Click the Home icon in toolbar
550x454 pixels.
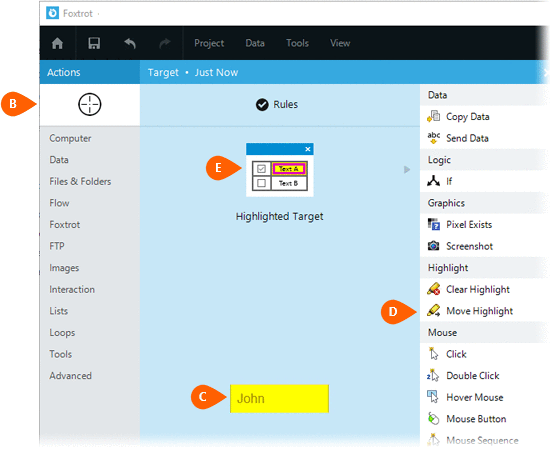click(x=57, y=43)
